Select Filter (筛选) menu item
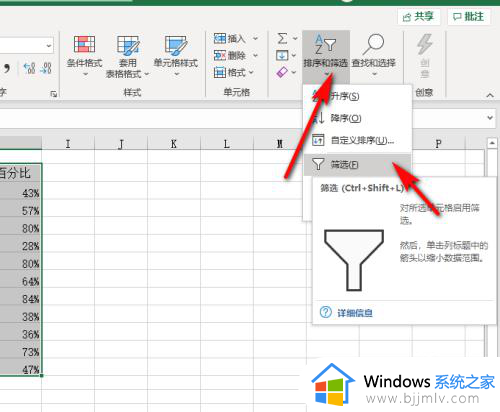500x412 pixels. [x=357, y=164]
